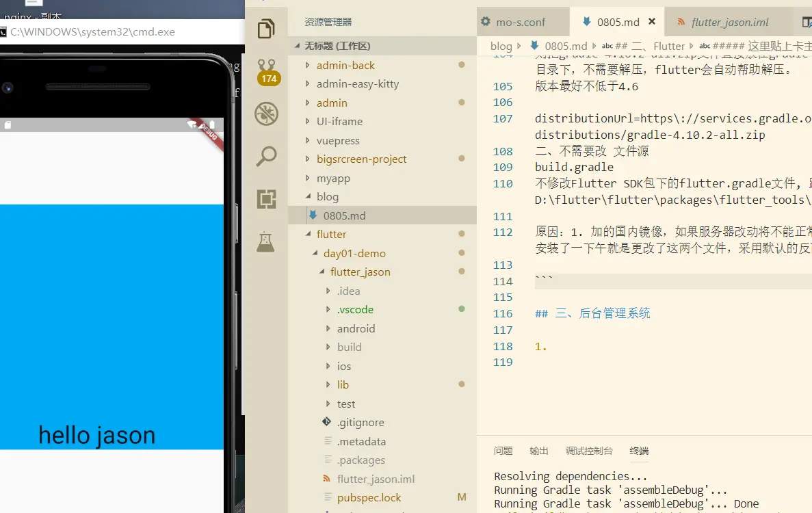Switch to the flutter_jason.iml tab

click(x=729, y=23)
